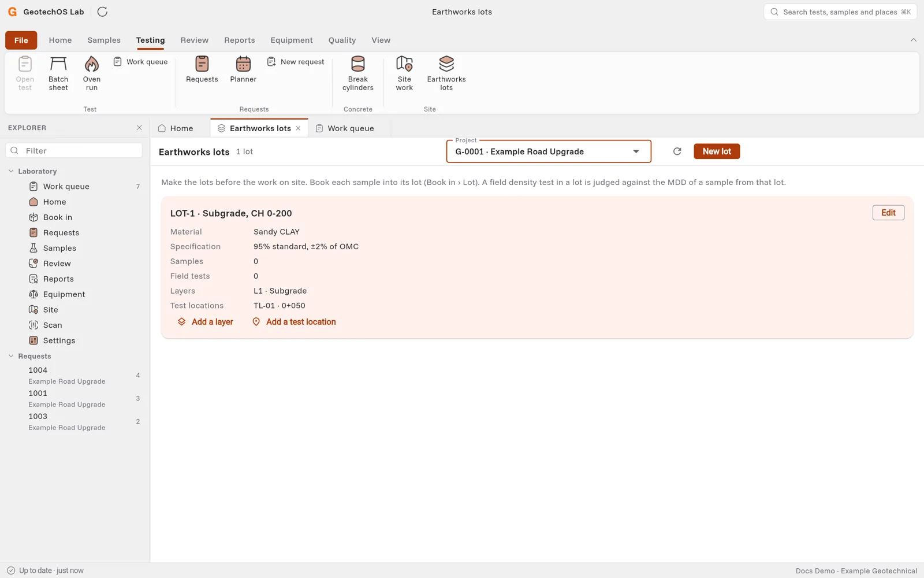The image size is (924, 578).
Task: Open Settings in Explorer tree
Action: (x=59, y=340)
